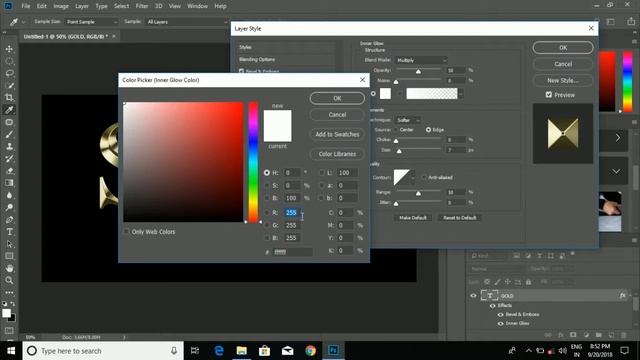Click the Color Picker hue slider strip
640x360 pixels.
(x=253, y=162)
